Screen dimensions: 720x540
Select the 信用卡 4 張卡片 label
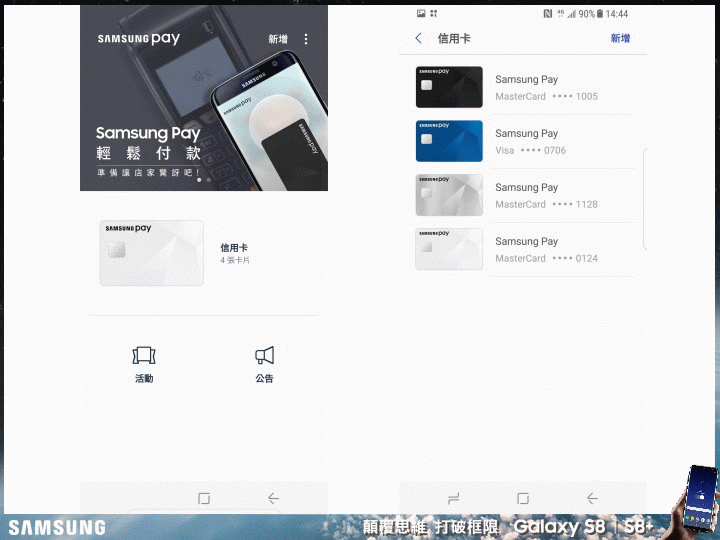235,253
